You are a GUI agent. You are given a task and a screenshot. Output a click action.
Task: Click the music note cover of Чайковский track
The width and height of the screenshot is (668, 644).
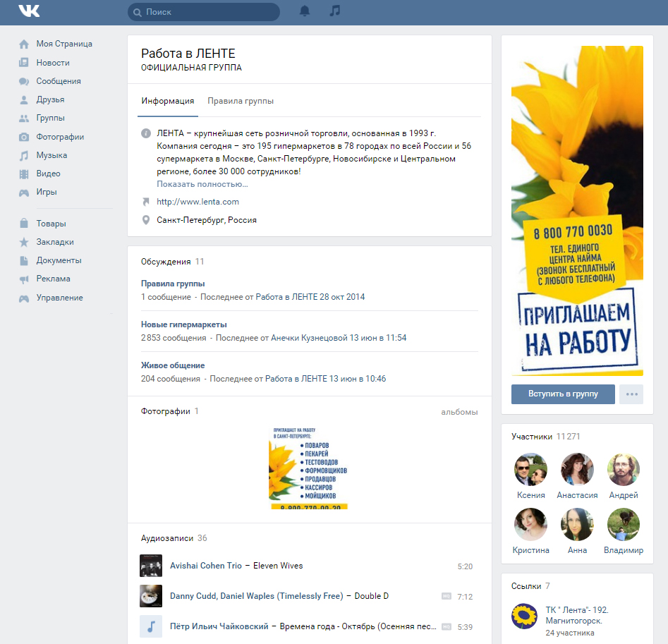pos(151,626)
